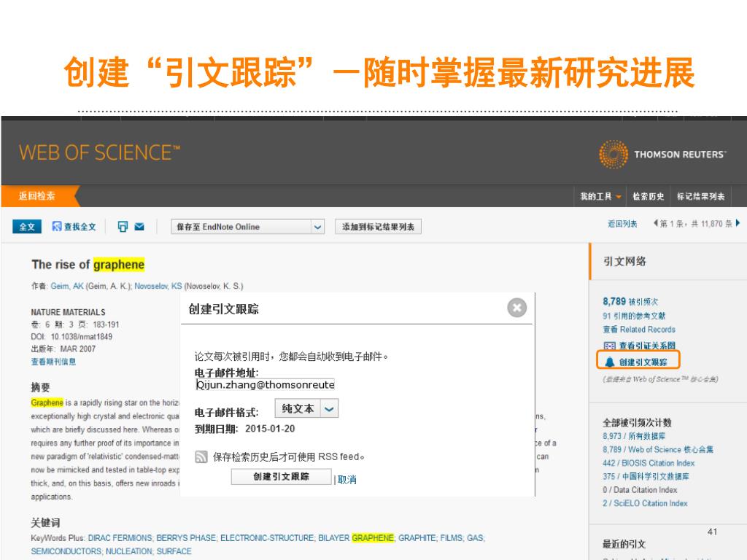Click the article title The rise of graphene

pyautogui.click(x=88, y=264)
